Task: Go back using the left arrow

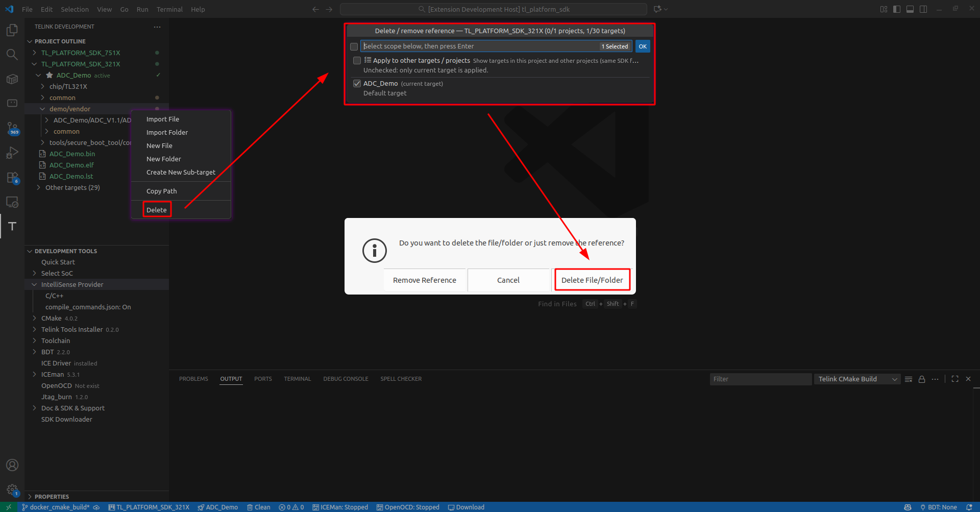Action: [x=315, y=9]
